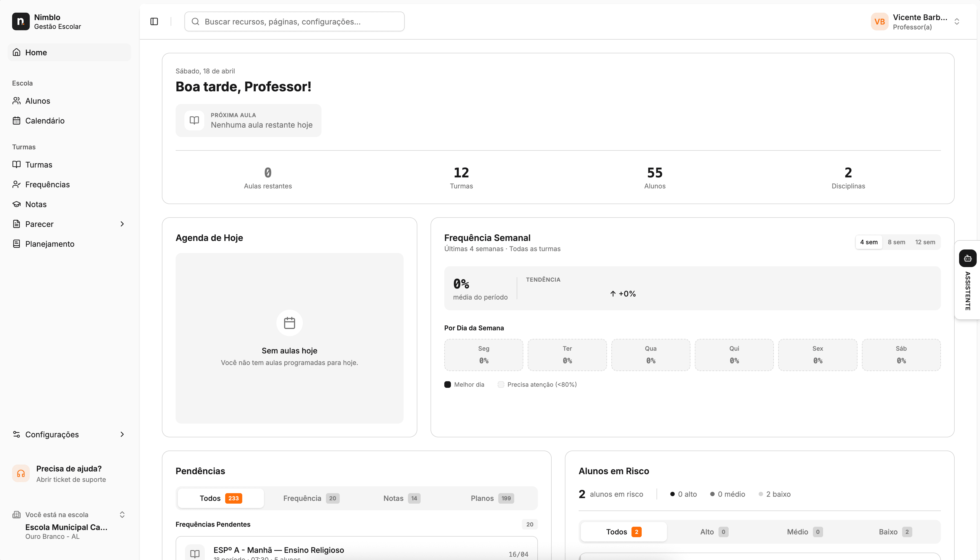Click the Home house icon
980x560 pixels.
point(17,52)
